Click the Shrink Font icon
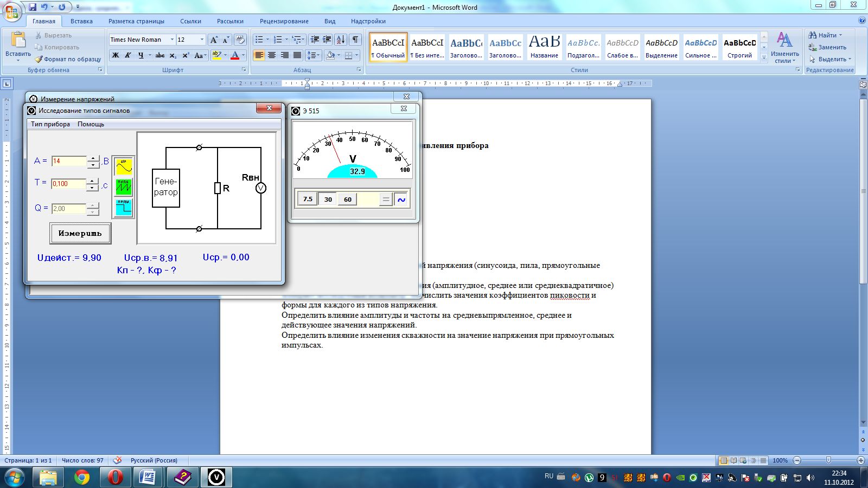Viewport: 868px width, 488px height. (x=226, y=40)
